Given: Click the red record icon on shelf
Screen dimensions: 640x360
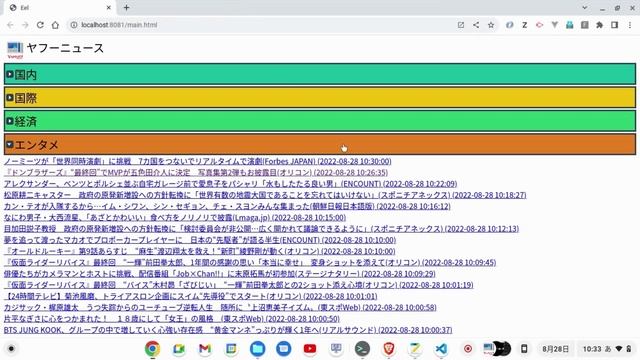Looking at the screenshot, I should [468, 349].
